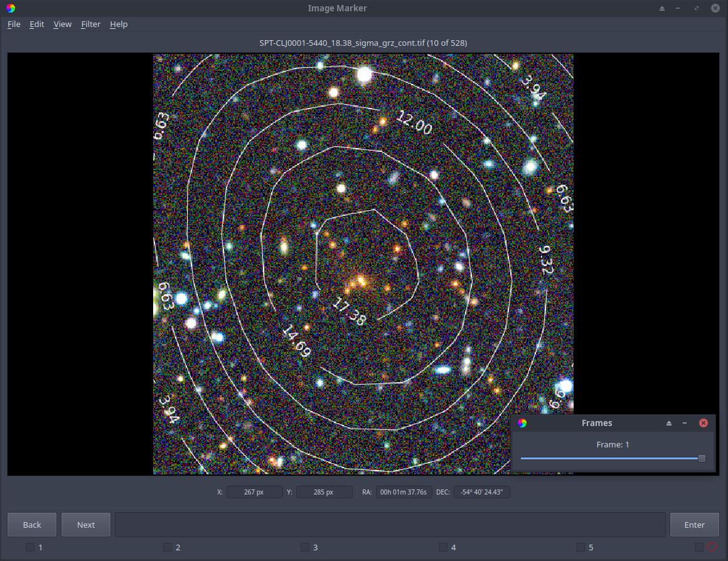The height and width of the screenshot is (561, 728).
Task: Shade the Frames panel with arrow icon
Action: (669, 423)
